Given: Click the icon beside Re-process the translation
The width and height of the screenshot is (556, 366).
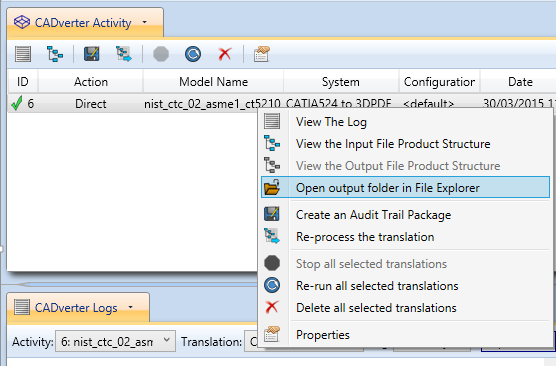Looking at the screenshot, I should 272,236.
